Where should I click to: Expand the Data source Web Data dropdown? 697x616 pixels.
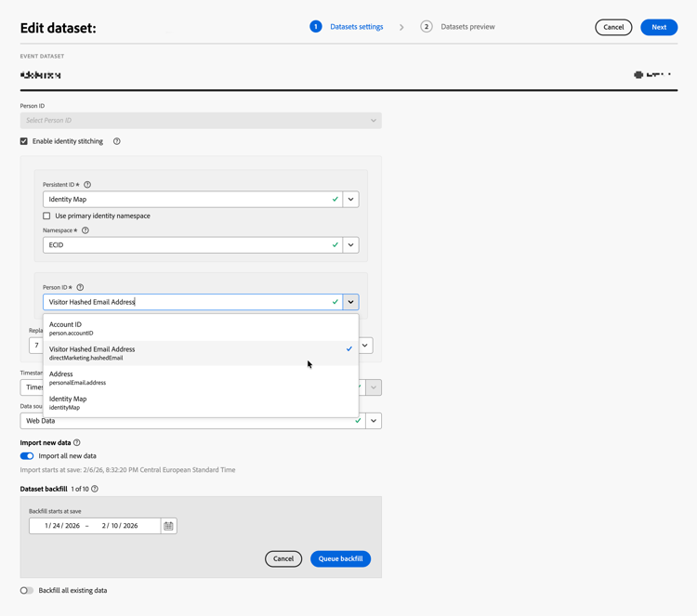pos(374,421)
